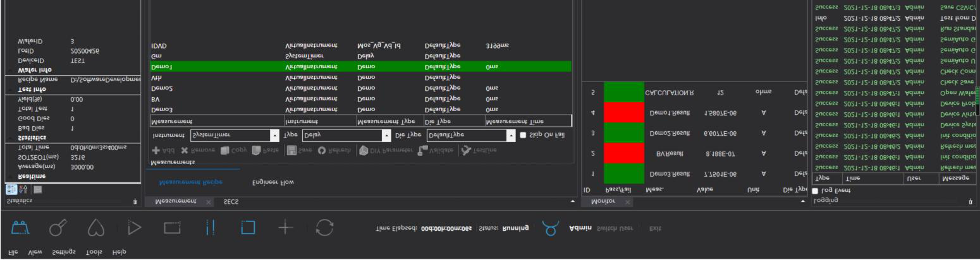This screenshot has width=980, height=260.
Task: Click Paste in the Measurements toolbar
Action: [x=266, y=150]
